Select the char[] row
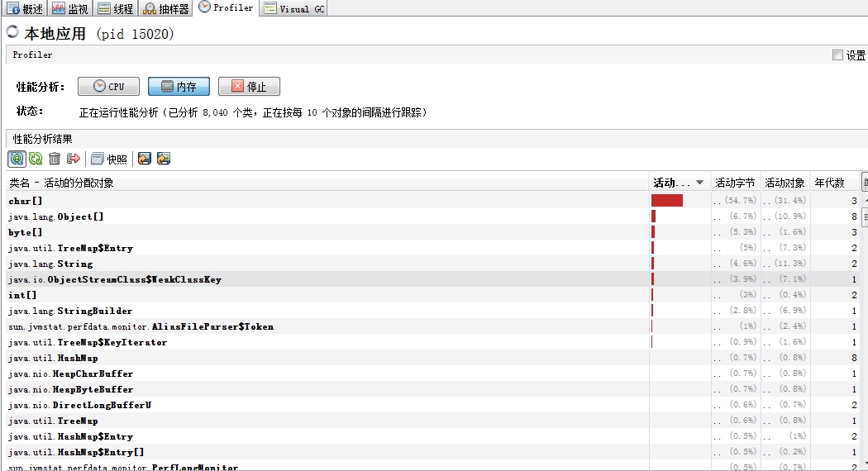868x471 pixels. [x=434, y=200]
